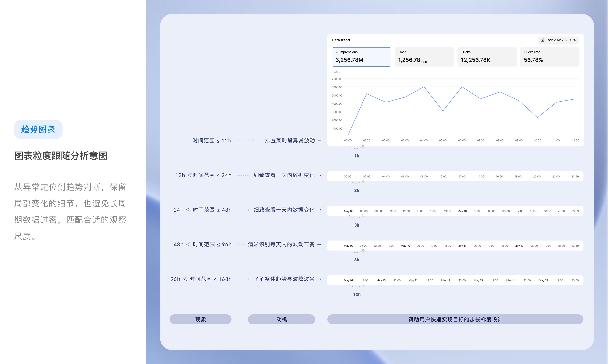
Task: Click the 排查某时段异常波动 text
Action: [290, 141]
